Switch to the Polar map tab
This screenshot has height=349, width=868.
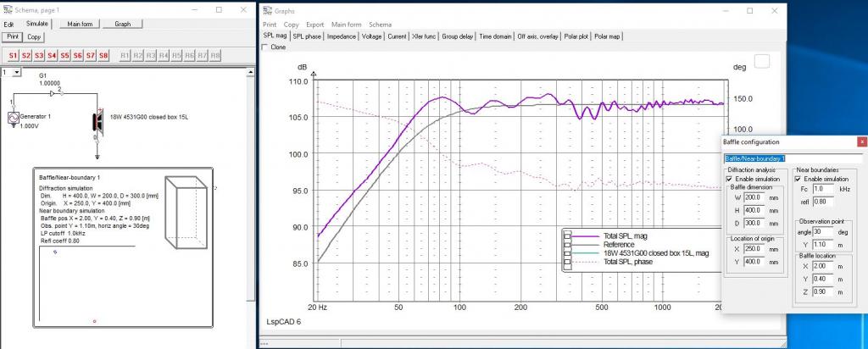tap(608, 36)
